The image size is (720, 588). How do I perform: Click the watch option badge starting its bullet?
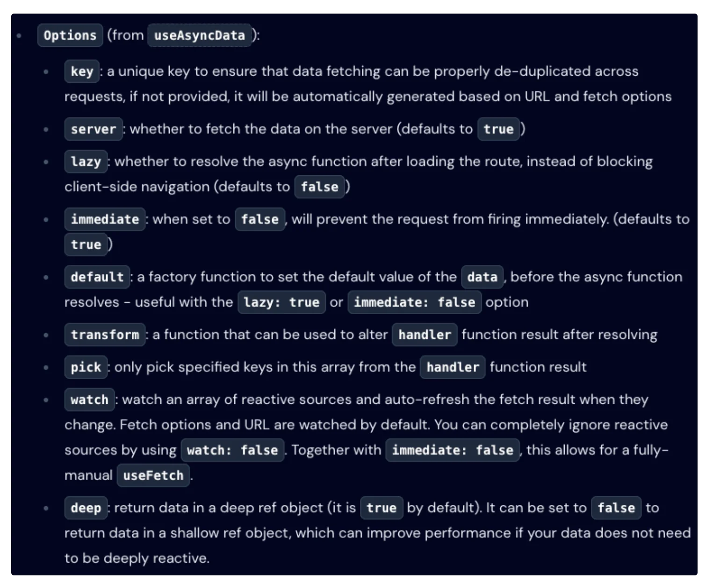[x=89, y=400]
